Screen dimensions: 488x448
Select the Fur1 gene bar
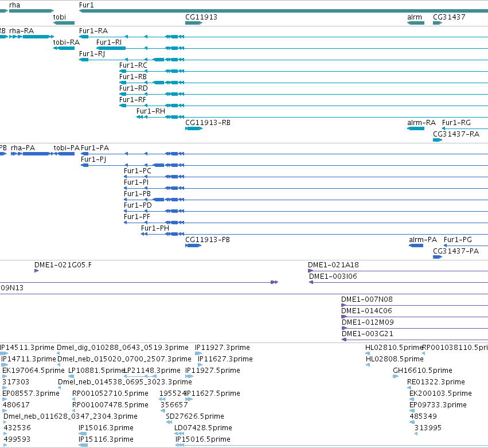(283, 11)
